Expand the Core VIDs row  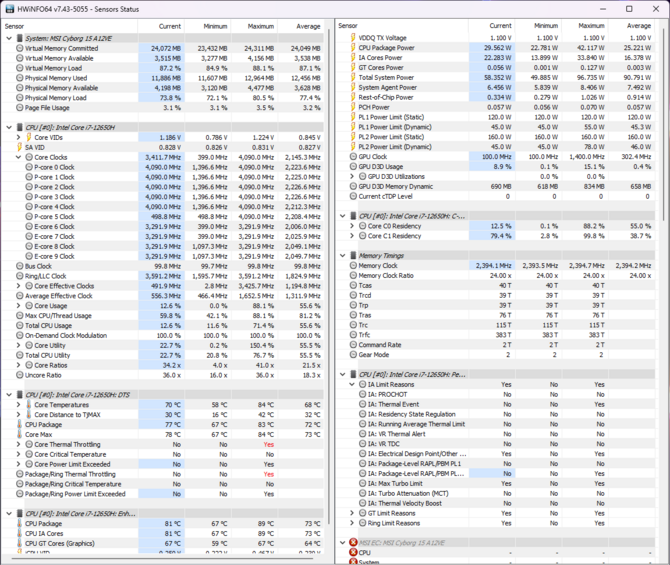tap(18, 138)
